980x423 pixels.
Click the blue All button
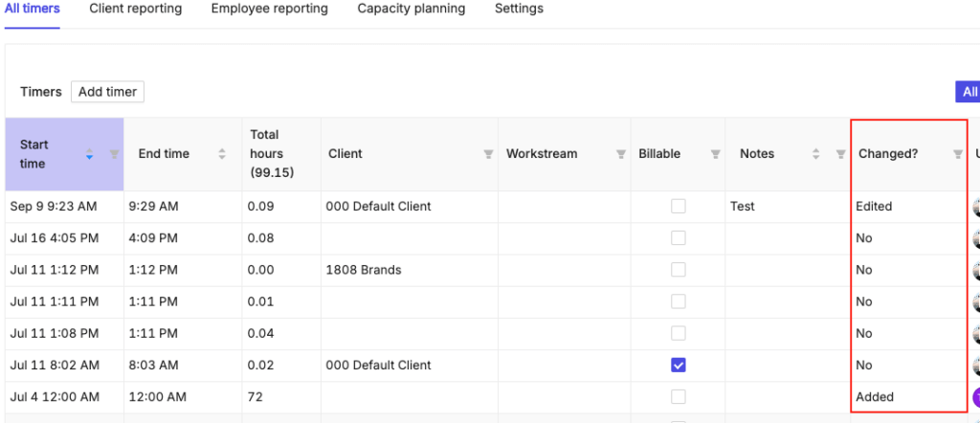(969, 92)
